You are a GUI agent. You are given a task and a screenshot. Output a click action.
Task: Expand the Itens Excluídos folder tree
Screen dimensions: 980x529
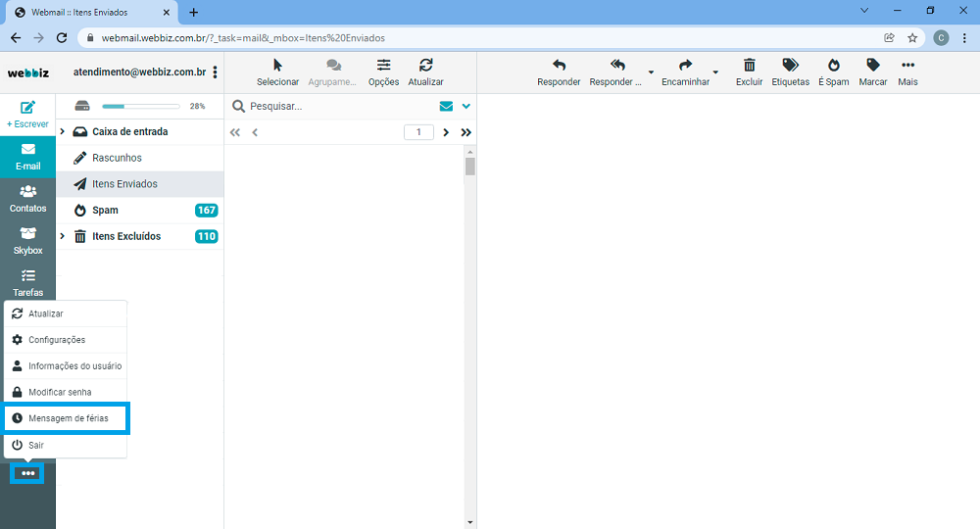click(x=63, y=236)
